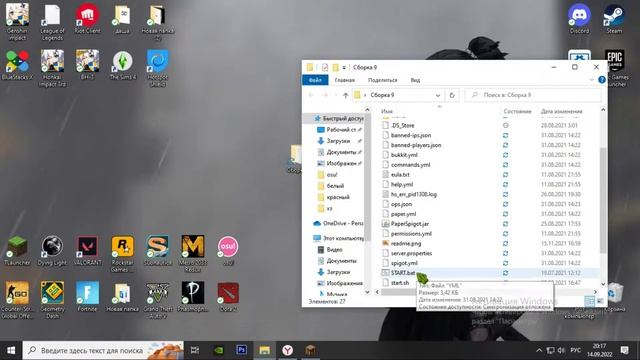Open Explorer help question mark icon
The width and height of the screenshot is (640, 360).
point(602,80)
